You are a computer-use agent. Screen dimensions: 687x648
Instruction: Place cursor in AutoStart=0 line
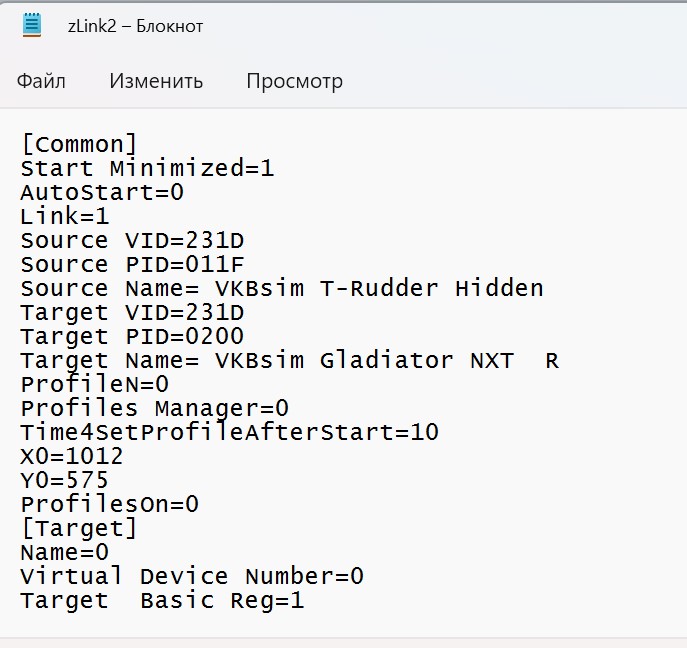coord(102,193)
